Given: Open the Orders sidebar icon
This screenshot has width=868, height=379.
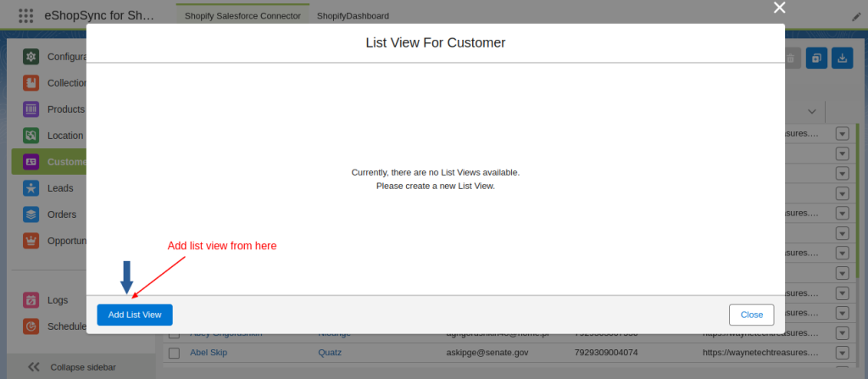Looking at the screenshot, I should [x=31, y=215].
